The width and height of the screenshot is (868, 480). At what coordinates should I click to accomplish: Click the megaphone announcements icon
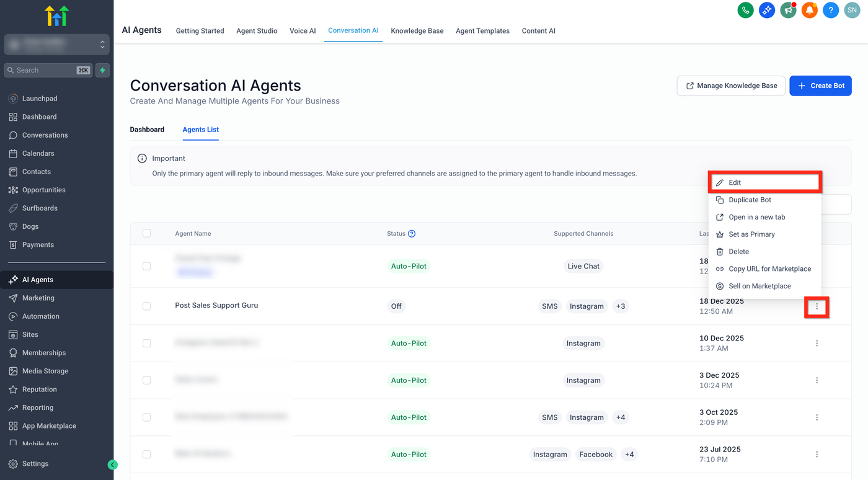pos(788,10)
